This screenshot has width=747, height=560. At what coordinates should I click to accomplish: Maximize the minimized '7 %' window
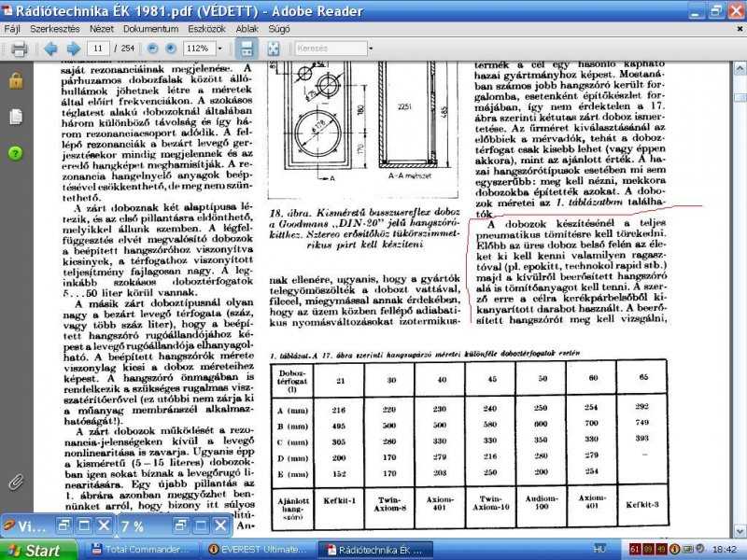[201, 525]
